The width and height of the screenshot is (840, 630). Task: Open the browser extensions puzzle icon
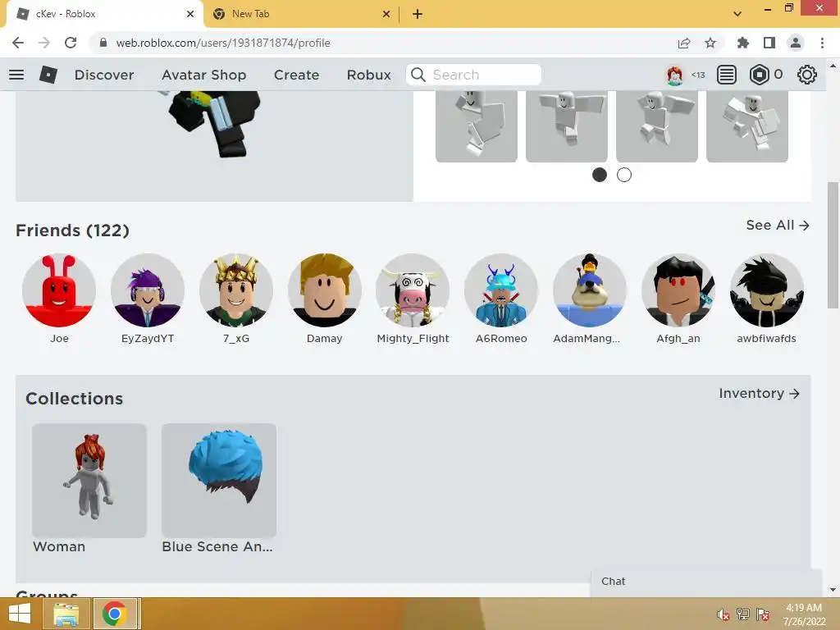(x=742, y=43)
